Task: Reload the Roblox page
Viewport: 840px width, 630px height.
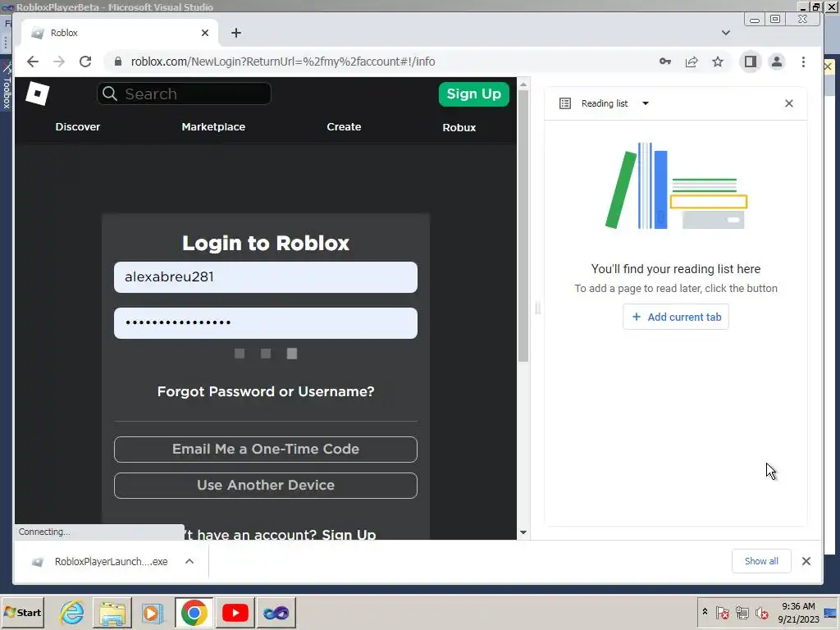Action: point(85,62)
